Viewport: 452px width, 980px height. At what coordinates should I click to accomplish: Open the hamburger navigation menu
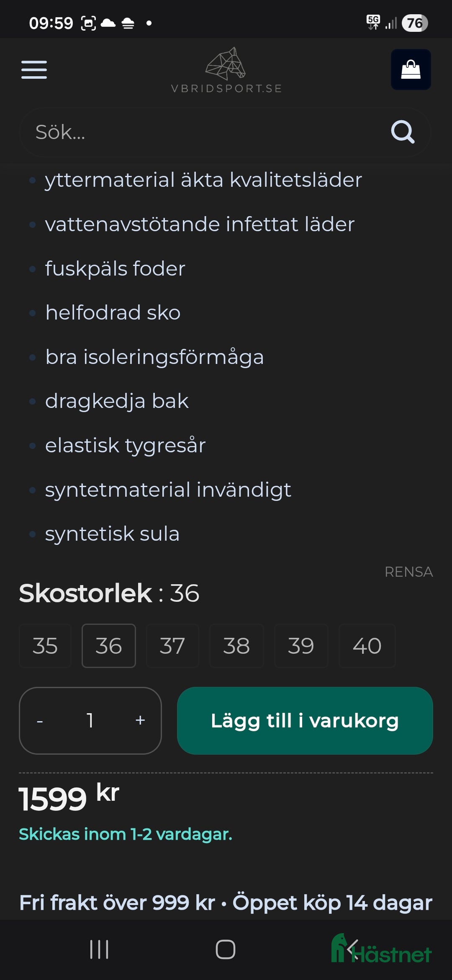pos(35,70)
